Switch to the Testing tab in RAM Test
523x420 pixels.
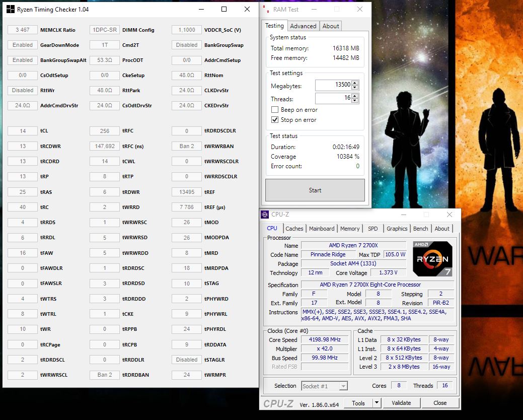pyautogui.click(x=274, y=26)
